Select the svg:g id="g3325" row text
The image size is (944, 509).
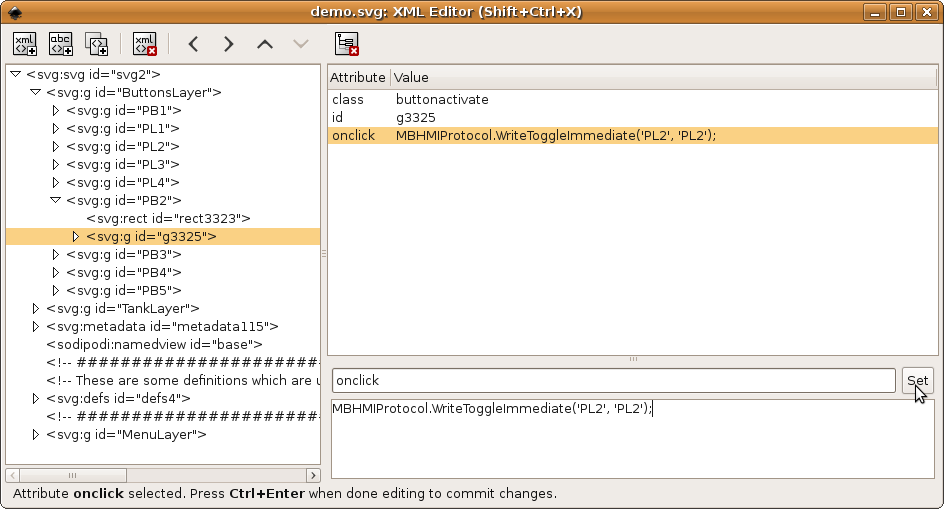[151, 237]
